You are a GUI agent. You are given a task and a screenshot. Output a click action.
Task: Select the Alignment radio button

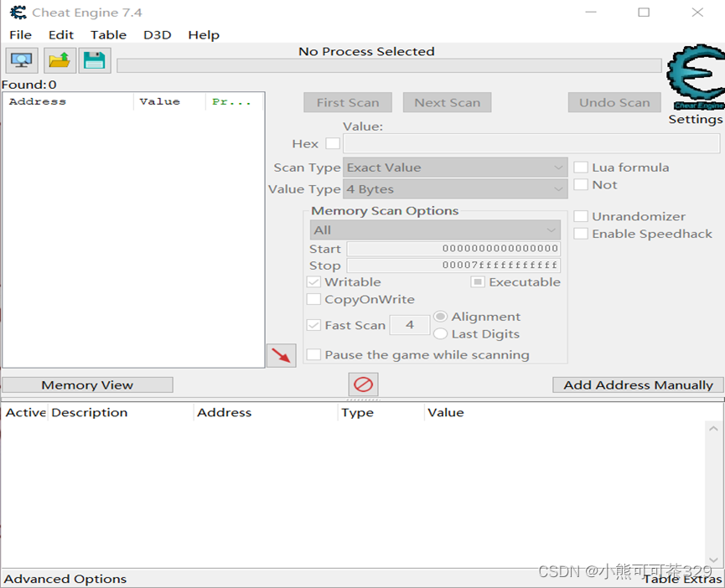point(440,317)
